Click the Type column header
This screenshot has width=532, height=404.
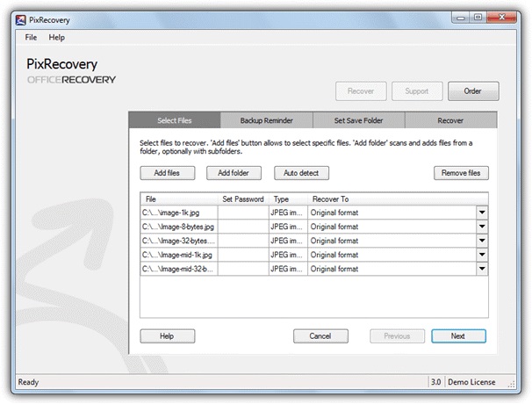288,199
